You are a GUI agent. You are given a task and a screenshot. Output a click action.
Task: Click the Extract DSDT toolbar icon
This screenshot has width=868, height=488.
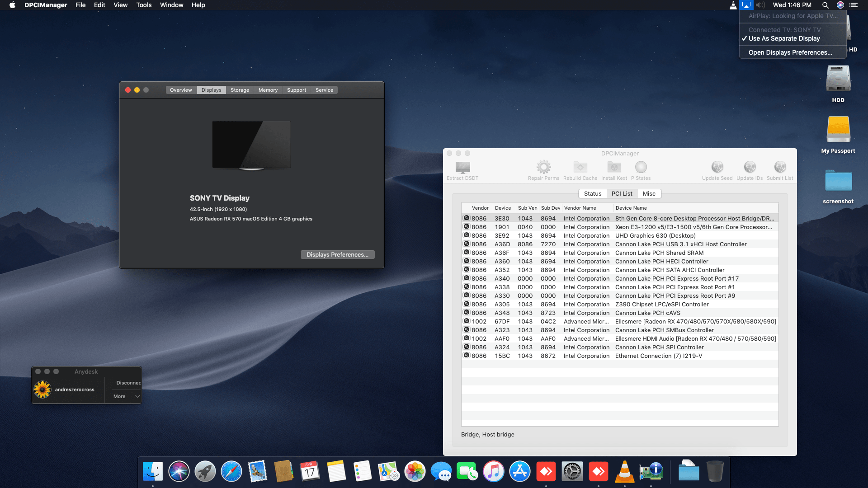click(x=462, y=168)
